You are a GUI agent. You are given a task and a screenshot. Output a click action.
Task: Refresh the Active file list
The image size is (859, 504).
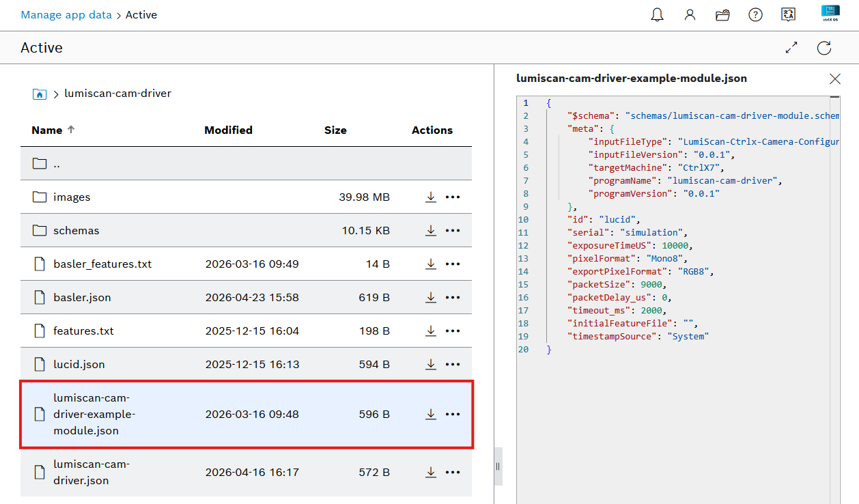824,48
